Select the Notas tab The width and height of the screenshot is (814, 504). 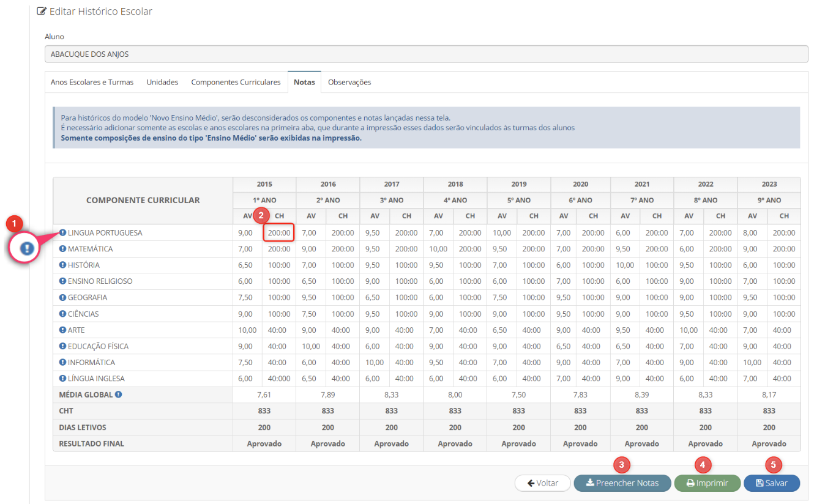tap(304, 82)
